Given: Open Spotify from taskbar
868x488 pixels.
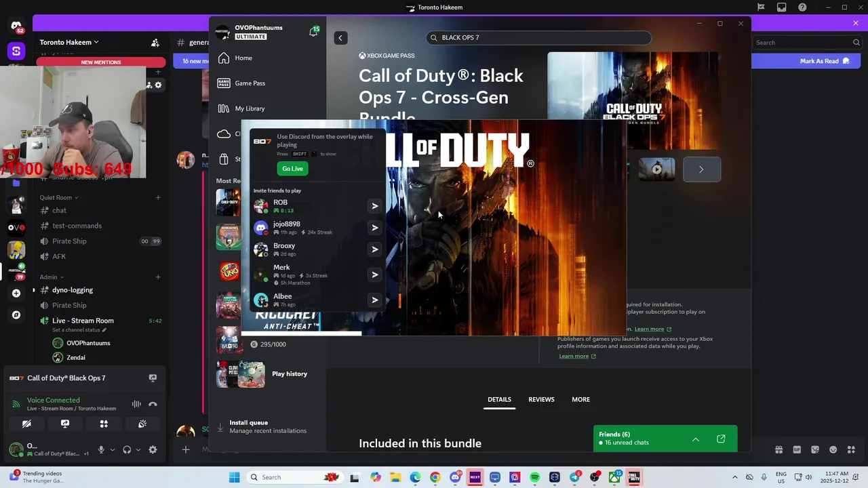Looking at the screenshot, I should point(534,478).
